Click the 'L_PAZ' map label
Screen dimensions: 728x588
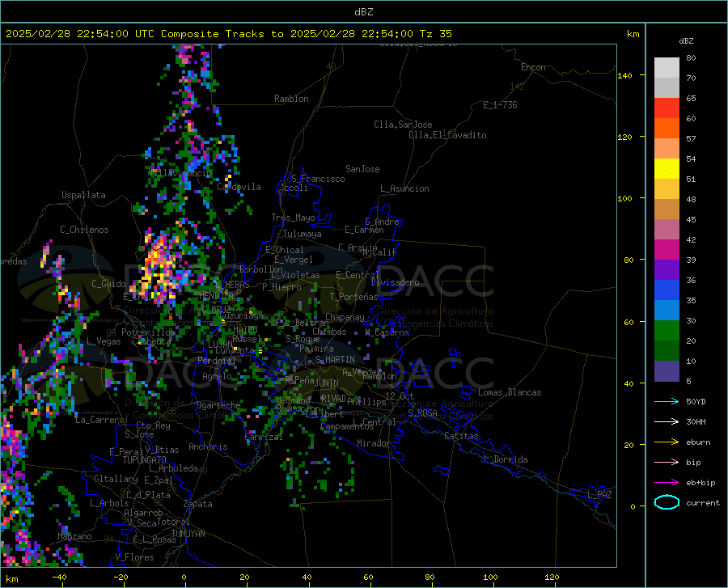tap(599, 495)
